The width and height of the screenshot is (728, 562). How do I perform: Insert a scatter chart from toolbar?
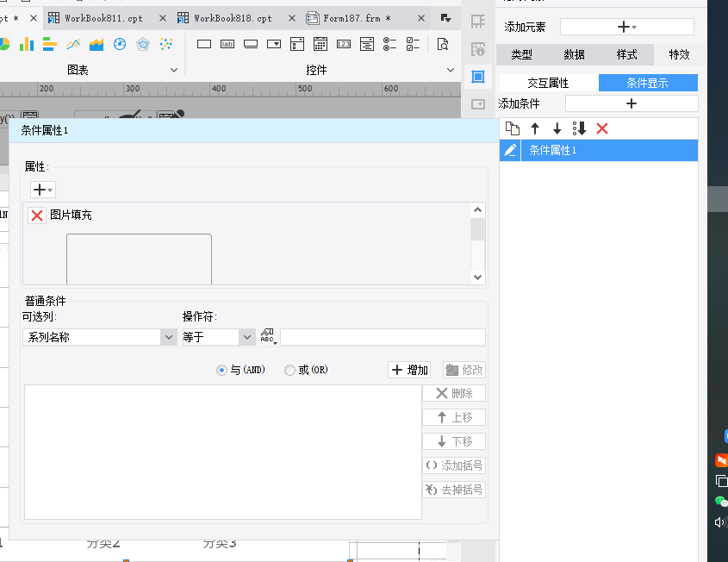pos(165,44)
